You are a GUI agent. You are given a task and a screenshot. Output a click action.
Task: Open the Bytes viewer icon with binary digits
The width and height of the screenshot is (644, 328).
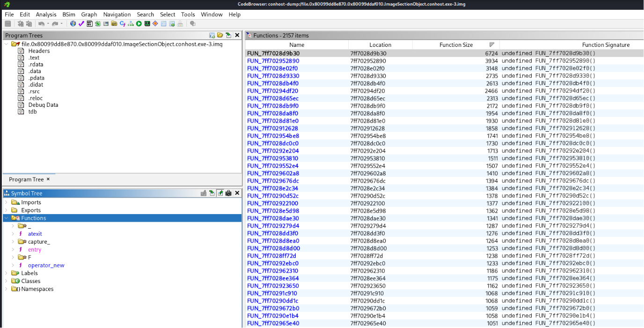coord(89,24)
